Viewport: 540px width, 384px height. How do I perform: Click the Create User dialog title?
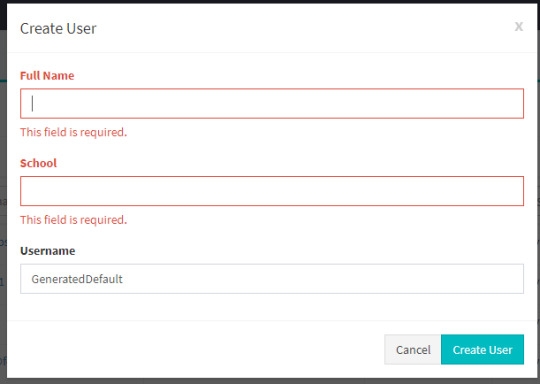[58, 28]
